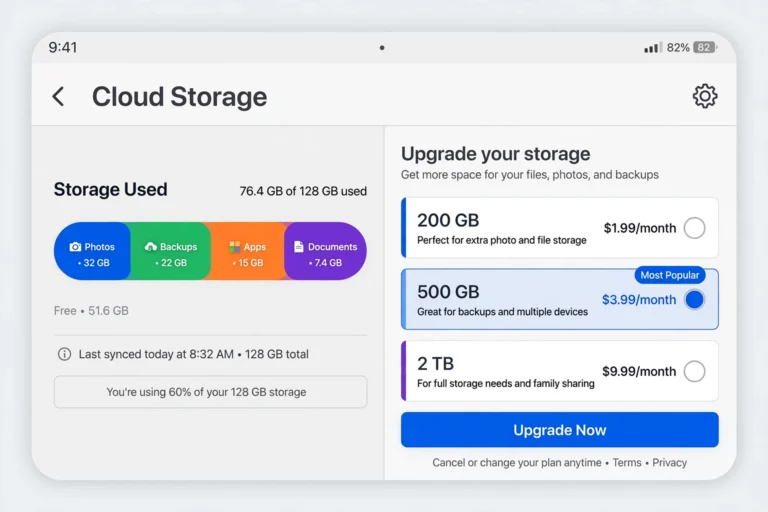The width and height of the screenshot is (768, 512).
Task: Tap the signal strength icon in status bar
Action: click(x=653, y=48)
